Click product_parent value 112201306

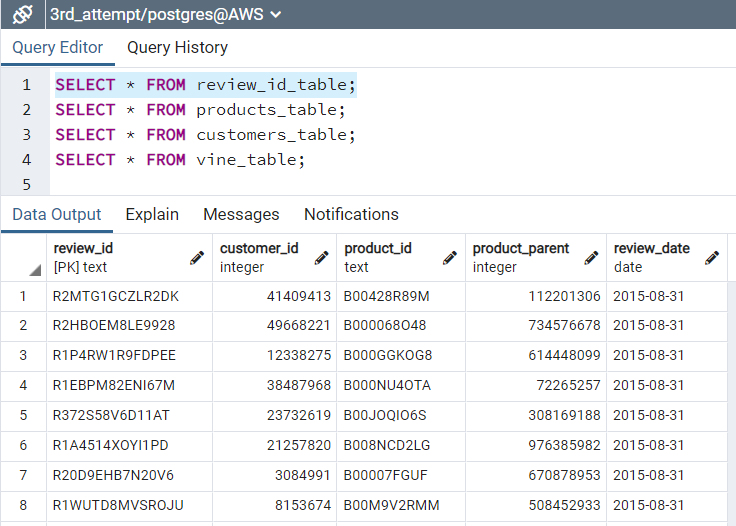point(536,297)
